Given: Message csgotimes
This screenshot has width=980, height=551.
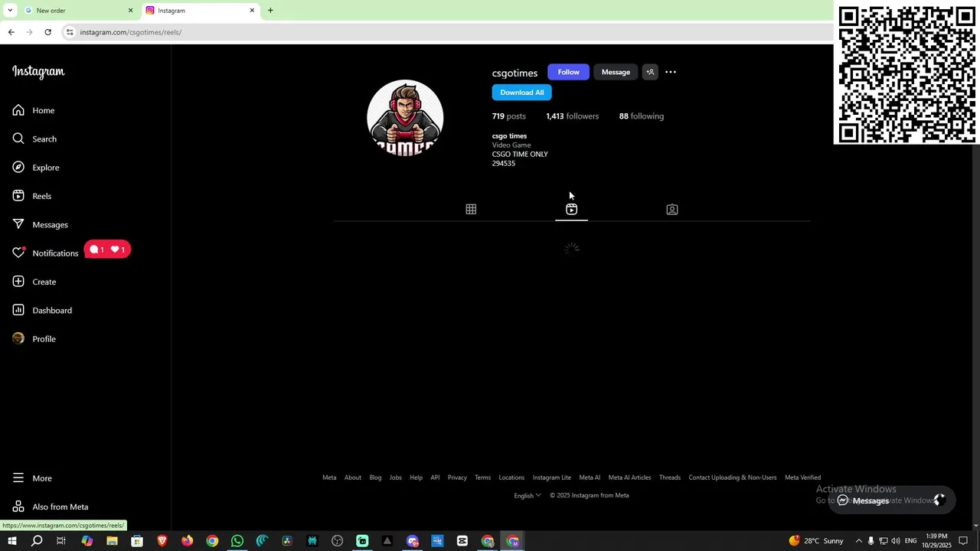Looking at the screenshot, I should (616, 72).
